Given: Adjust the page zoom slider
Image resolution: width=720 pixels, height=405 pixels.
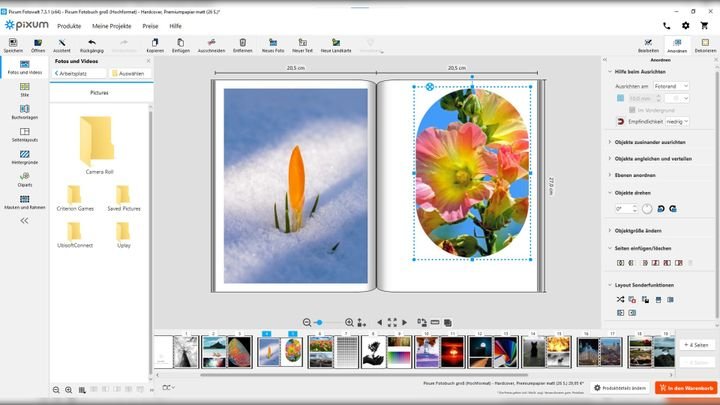Looking at the screenshot, I should [319, 322].
